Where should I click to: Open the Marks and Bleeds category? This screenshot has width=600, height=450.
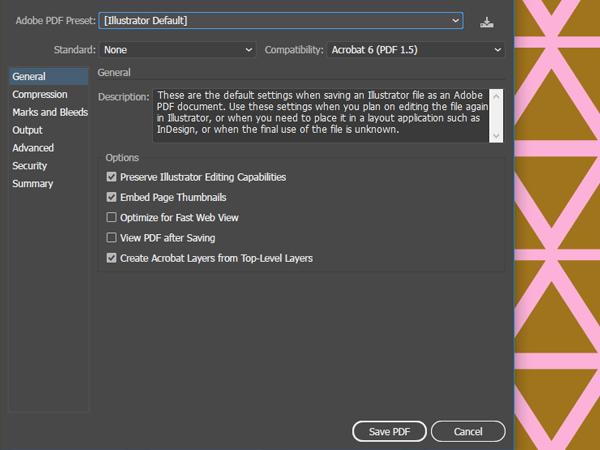tap(49, 112)
